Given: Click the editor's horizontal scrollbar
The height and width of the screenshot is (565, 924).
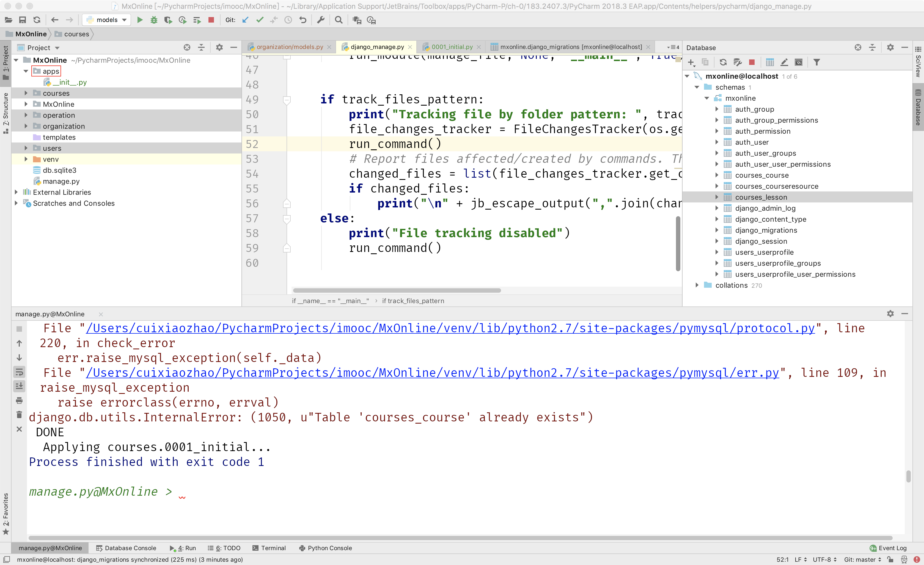Looking at the screenshot, I should pos(397,290).
